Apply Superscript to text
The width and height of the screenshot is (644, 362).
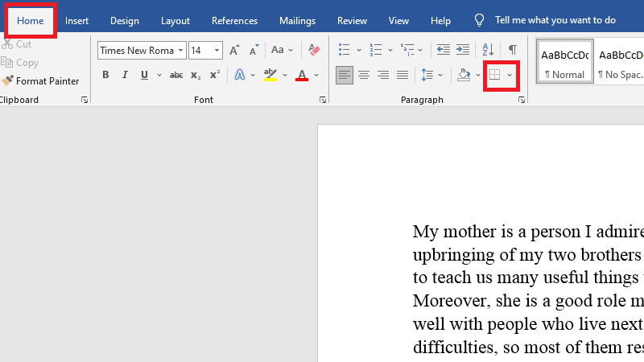point(214,76)
